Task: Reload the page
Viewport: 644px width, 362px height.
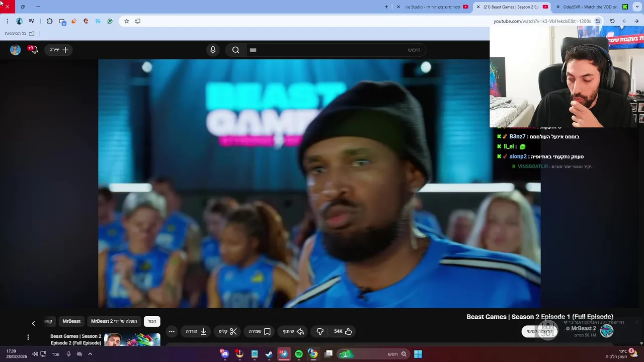Action: [612, 21]
